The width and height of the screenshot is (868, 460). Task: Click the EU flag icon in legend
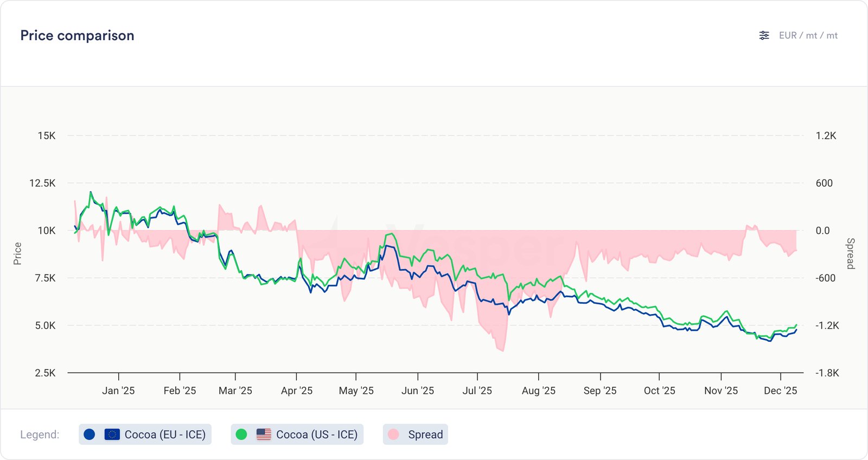pyautogui.click(x=112, y=435)
